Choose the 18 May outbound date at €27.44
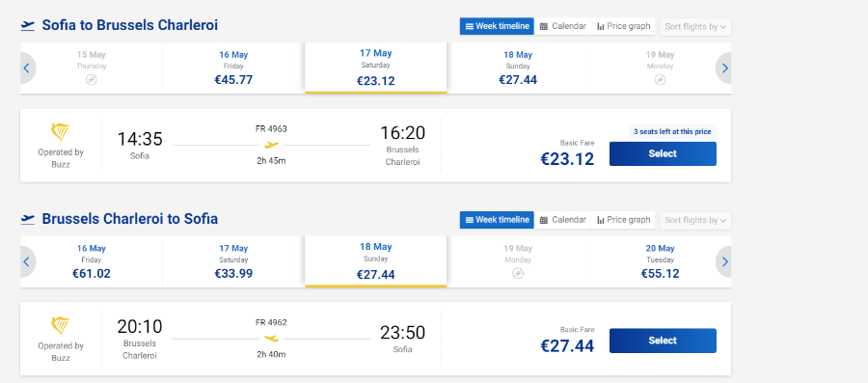The height and width of the screenshot is (383, 868). click(518, 68)
